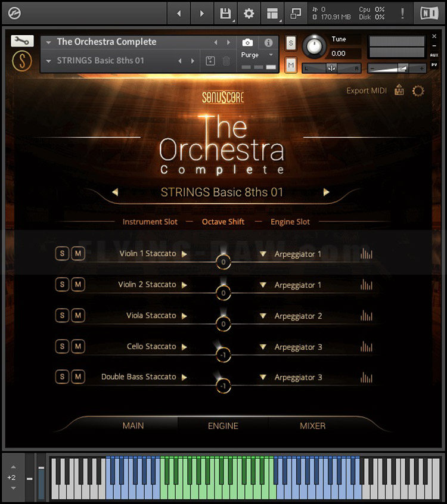The width and height of the screenshot is (447, 504).
Task: Open engine dropdown for Viola Arpeggiator 2
Action: (x=263, y=316)
